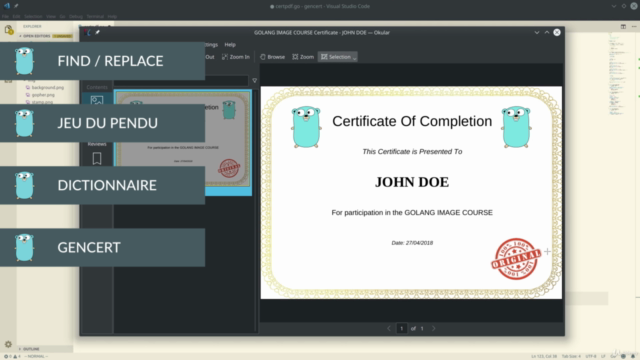Go to previous page arrow in Okular
Viewport: 640px width, 360px height.
point(389,328)
